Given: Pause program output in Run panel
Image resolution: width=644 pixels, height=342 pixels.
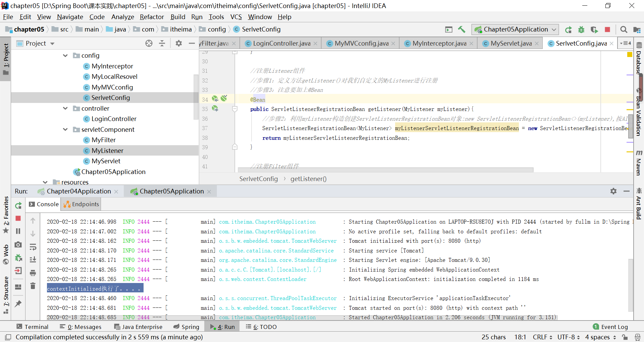Looking at the screenshot, I should click(18, 231).
